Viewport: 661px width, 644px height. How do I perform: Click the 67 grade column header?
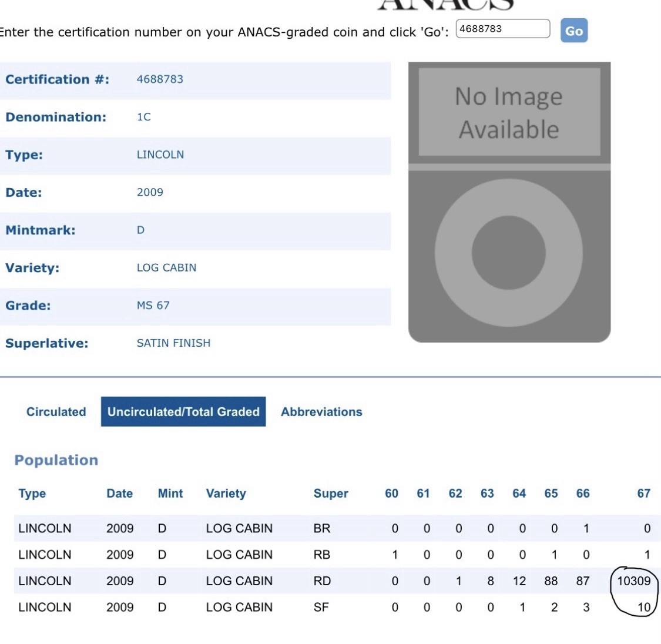pyautogui.click(x=643, y=494)
